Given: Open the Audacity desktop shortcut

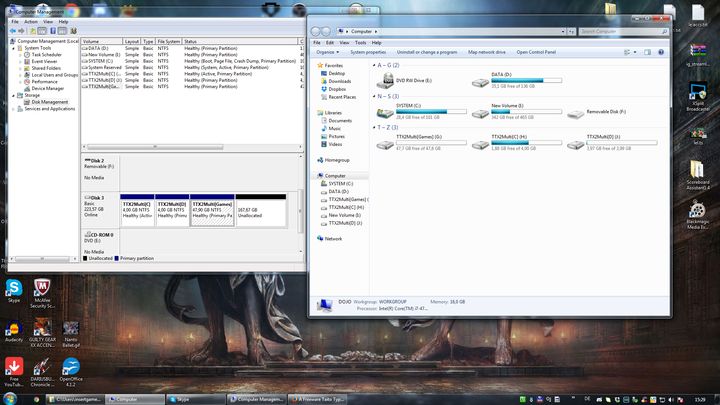Looking at the screenshot, I should click(x=14, y=332).
